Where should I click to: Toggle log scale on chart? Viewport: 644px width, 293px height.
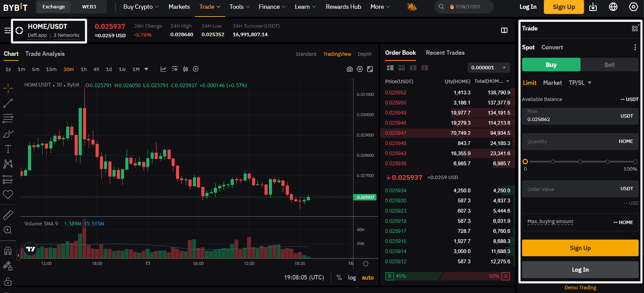click(x=352, y=278)
